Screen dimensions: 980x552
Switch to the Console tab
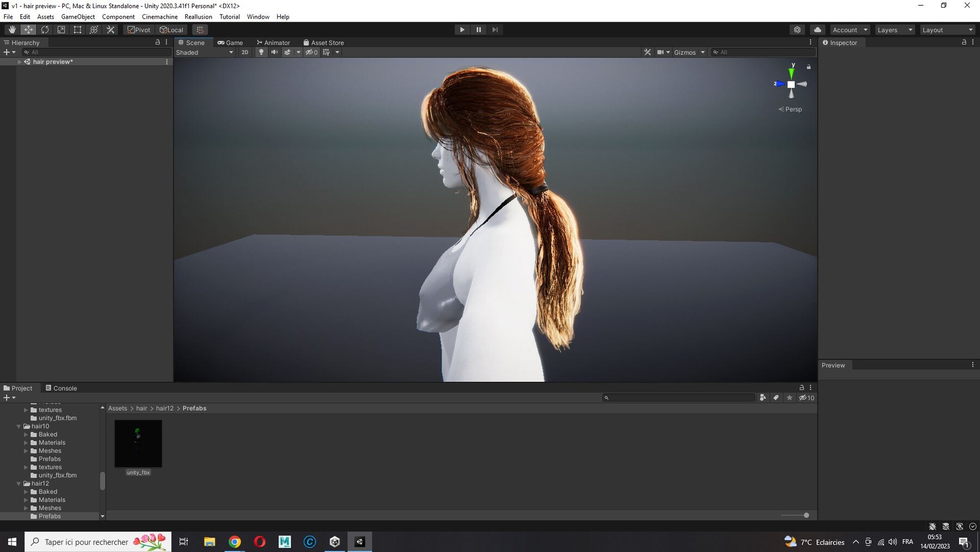coord(61,388)
